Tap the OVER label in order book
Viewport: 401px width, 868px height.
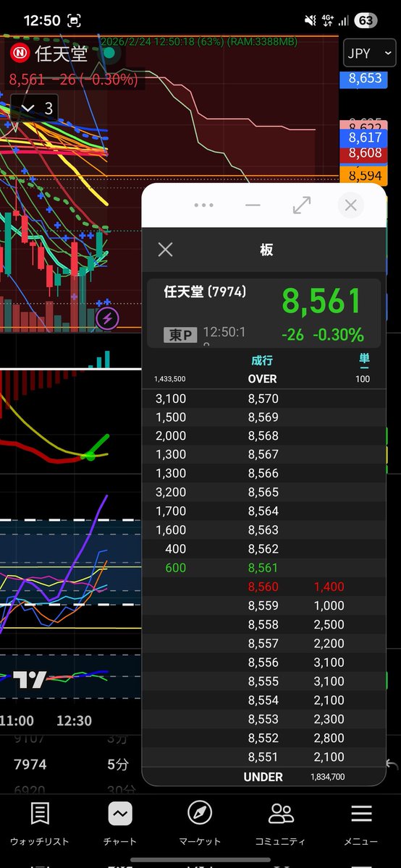tap(262, 379)
